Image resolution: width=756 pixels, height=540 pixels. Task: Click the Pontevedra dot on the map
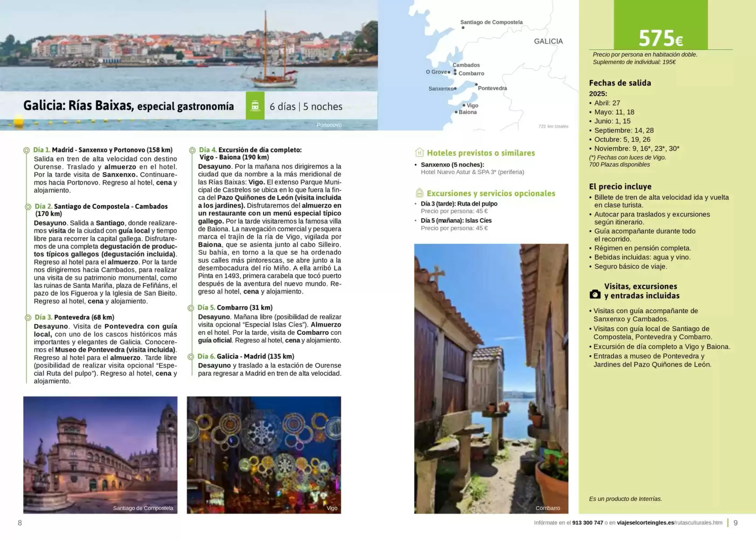476,85
